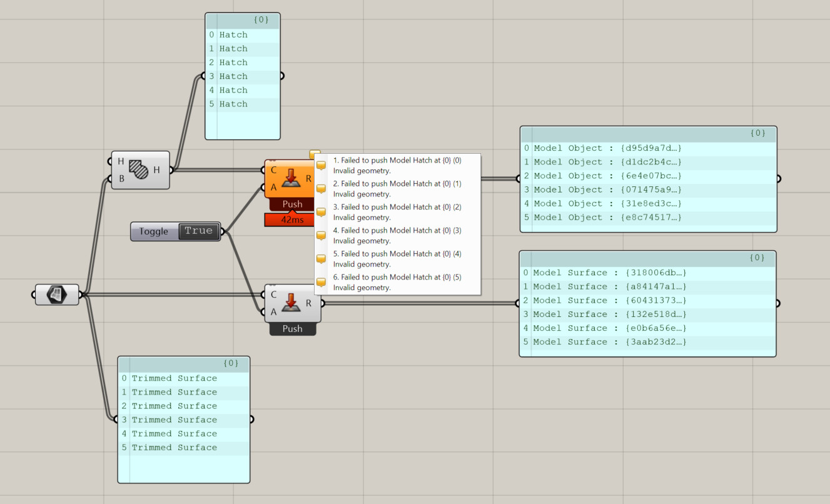The image size is (830, 504).
Task: Click the output grip of the Boolean Toggle
Action: pyautogui.click(x=223, y=233)
